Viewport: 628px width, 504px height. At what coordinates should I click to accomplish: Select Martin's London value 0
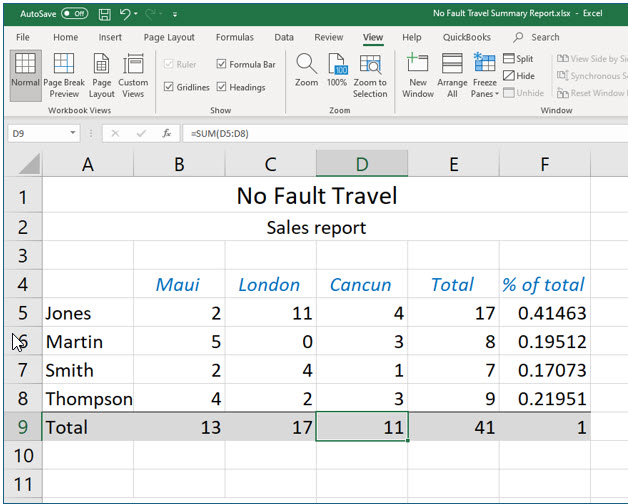[x=270, y=341]
